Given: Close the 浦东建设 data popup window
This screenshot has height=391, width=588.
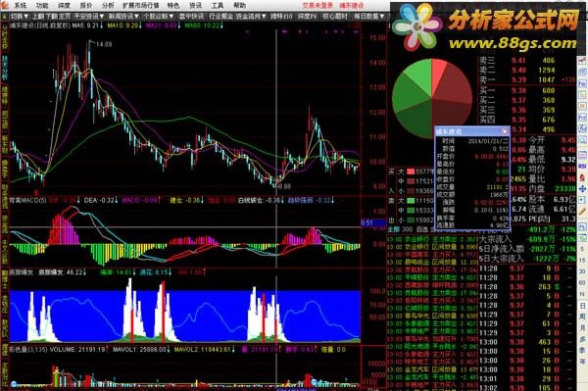Looking at the screenshot, I should pyautogui.click(x=505, y=131).
